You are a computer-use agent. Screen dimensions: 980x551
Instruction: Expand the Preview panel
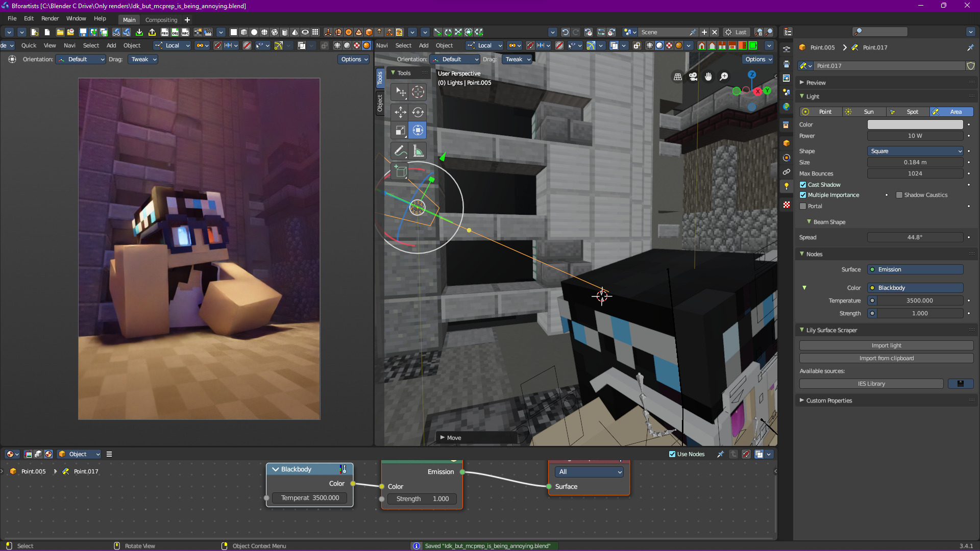[816, 83]
